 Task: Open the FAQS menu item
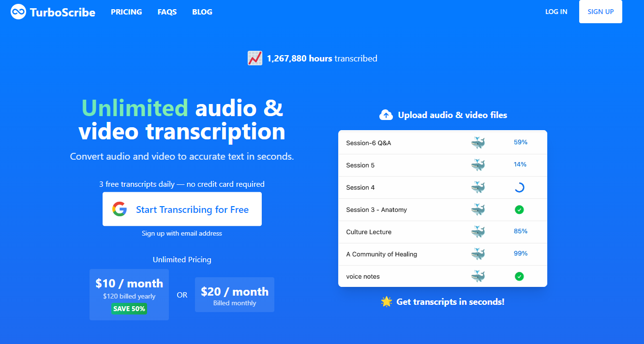[x=167, y=12]
